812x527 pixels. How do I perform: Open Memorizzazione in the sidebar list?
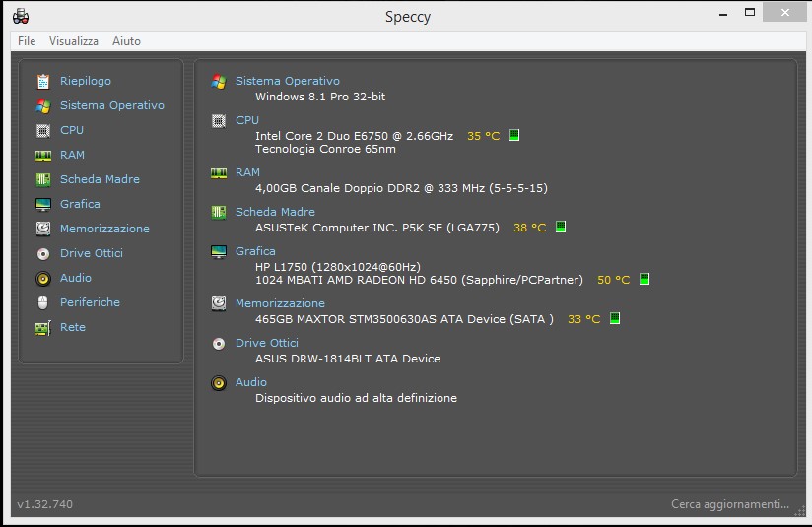pos(104,229)
